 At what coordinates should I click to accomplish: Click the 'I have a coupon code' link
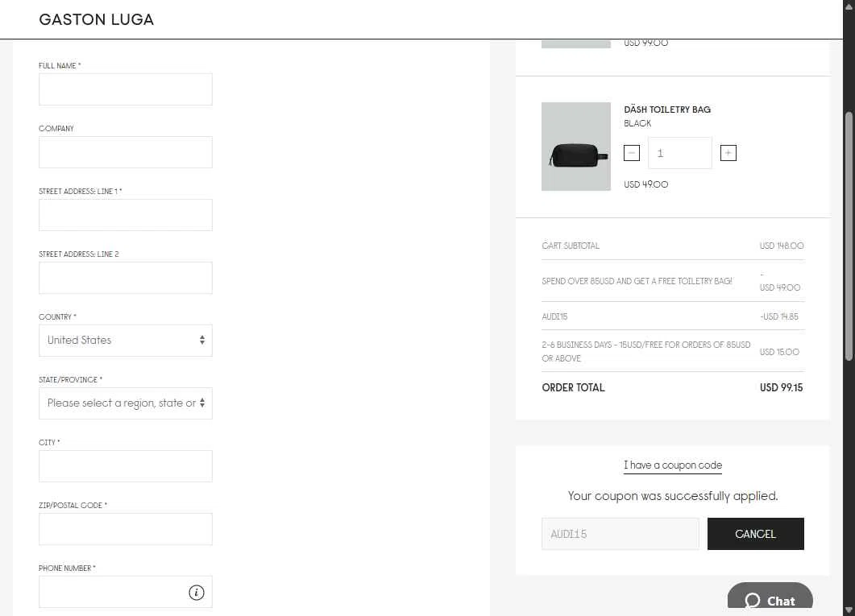pyautogui.click(x=673, y=465)
